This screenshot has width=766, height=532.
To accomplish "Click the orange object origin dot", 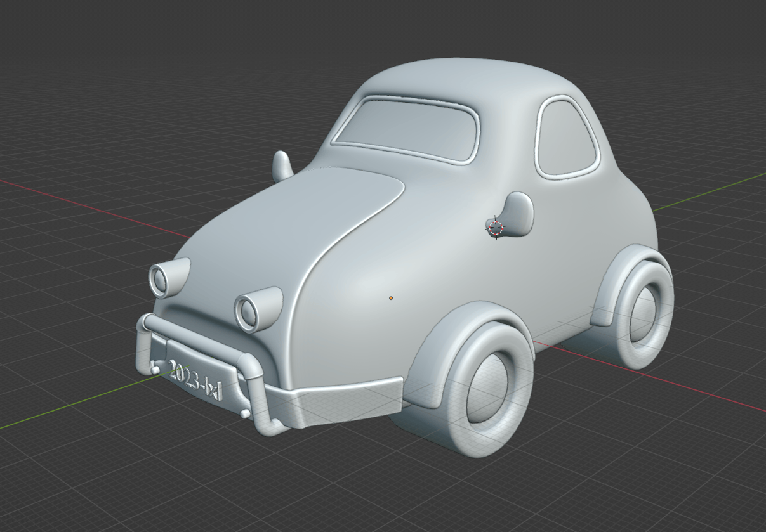I will coord(391,298).
